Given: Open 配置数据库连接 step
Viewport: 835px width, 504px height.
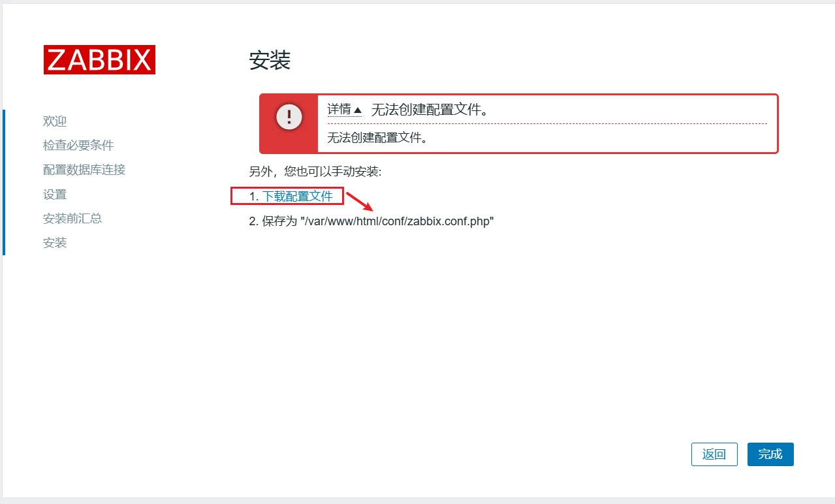Looking at the screenshot, I should point(84,170).
